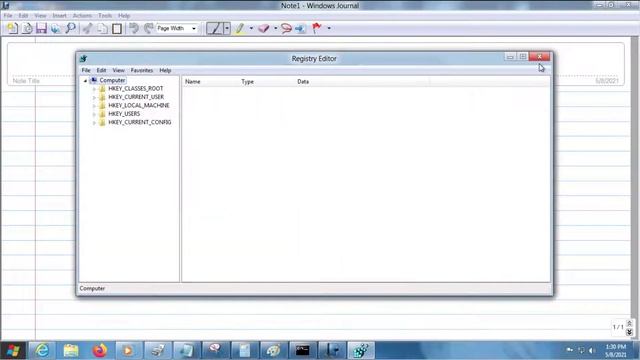Select HKEY_CURRENT_CONFIG in the registry tree
The height and width of the screenshot is (360, 640).
pyautogui.click(x=140, y=122)
